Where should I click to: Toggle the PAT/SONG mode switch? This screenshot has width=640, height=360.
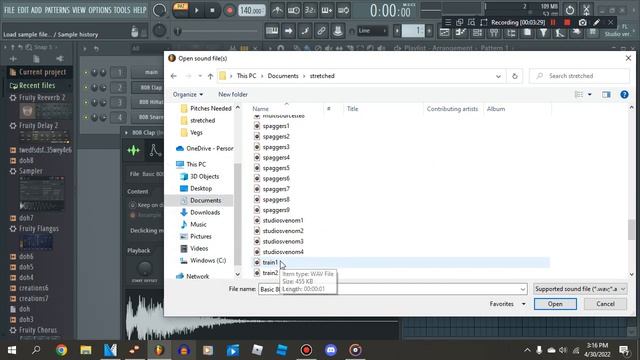click(180, 10)
